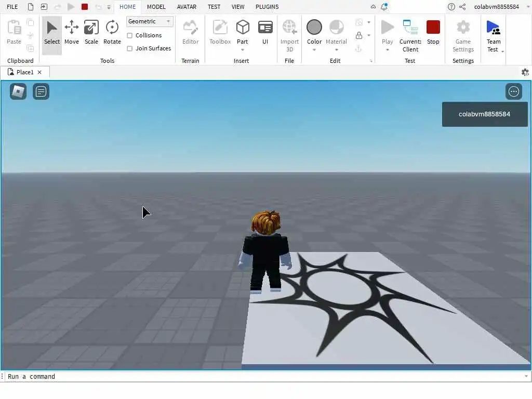The image size is (532, 399).
Task: Open the Material picker
Action: point(336,32)
